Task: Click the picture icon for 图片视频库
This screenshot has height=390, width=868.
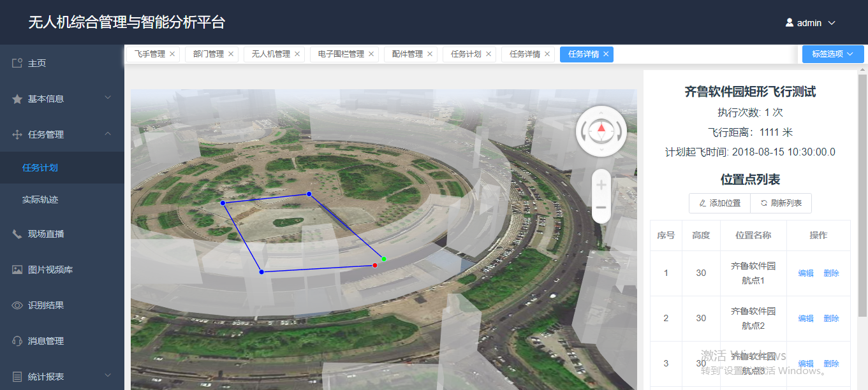Action: pos(17,270)
